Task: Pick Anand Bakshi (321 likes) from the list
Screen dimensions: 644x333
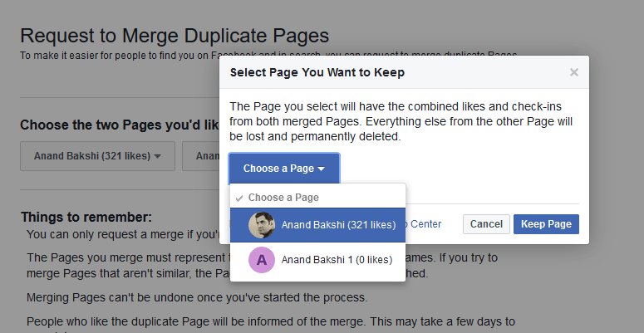Action: coord(318,225)
